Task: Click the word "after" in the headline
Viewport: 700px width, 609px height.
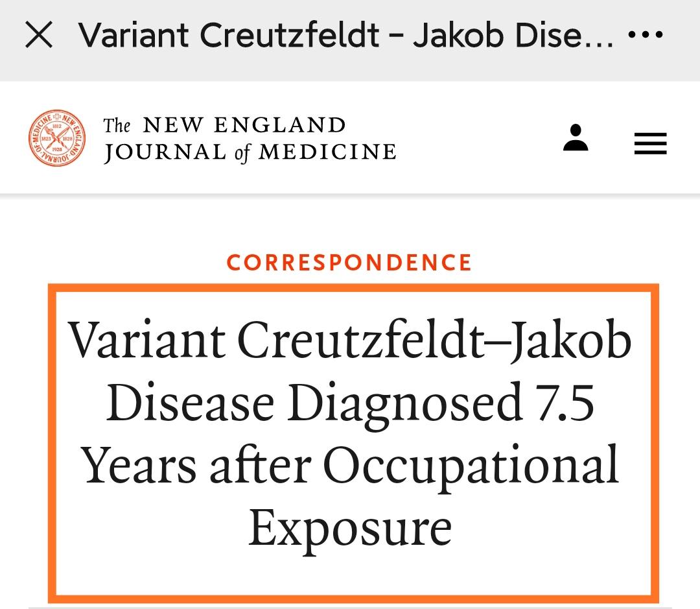Action: 259,465
